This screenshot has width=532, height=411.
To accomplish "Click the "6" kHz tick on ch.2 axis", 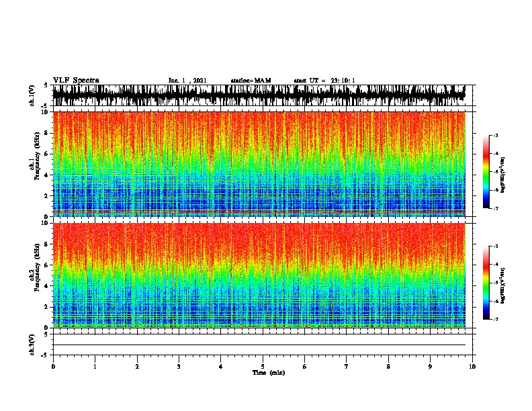I will (x=47, y=265).
